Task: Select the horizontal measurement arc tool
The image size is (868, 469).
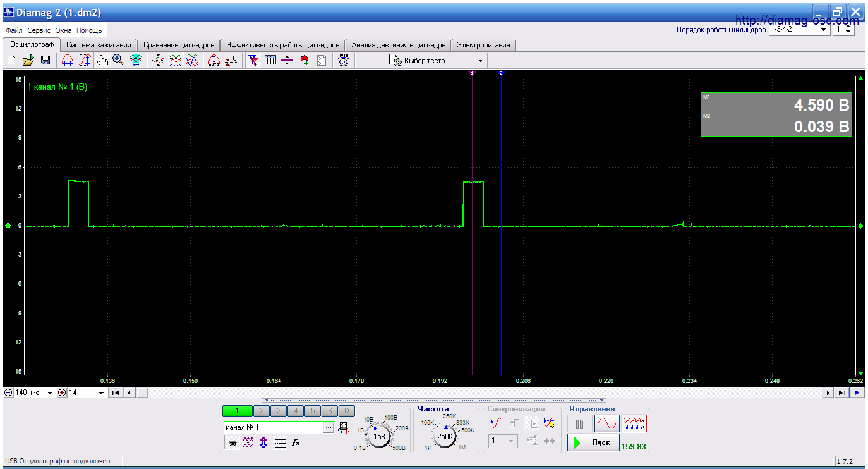Action: [68, 61]
